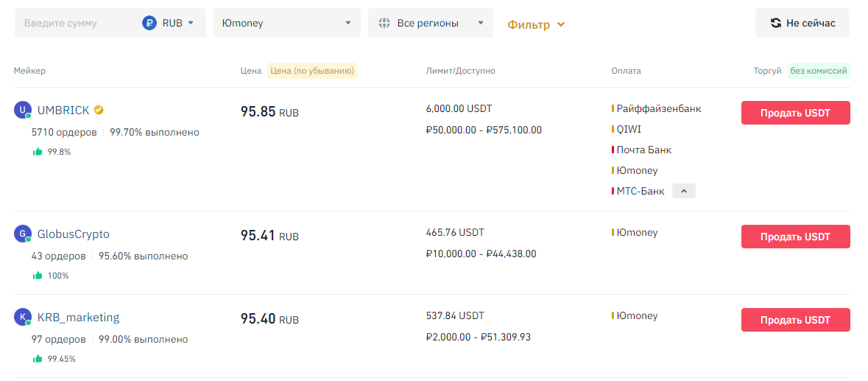Click '6,000.00 USDT' available amount
The height and width of the screenshot is (381, 868).
[459, 108]
